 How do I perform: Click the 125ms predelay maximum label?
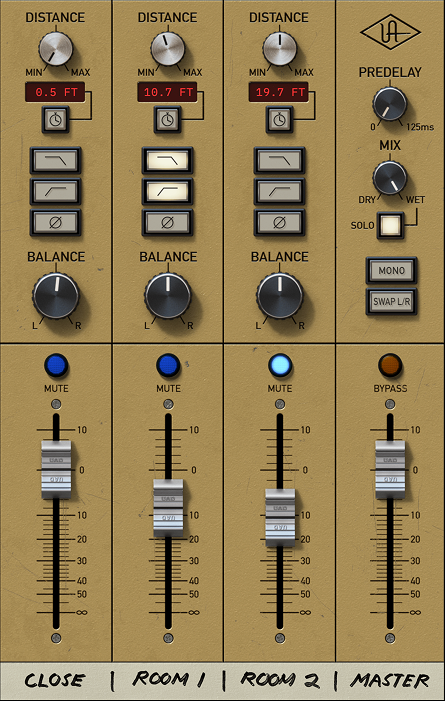[420, 127]
